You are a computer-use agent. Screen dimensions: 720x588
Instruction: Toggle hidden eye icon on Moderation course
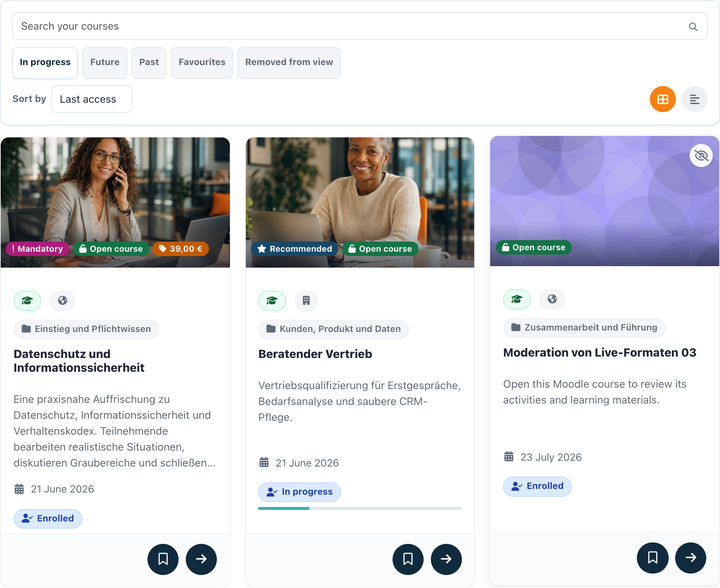[701, 155]
